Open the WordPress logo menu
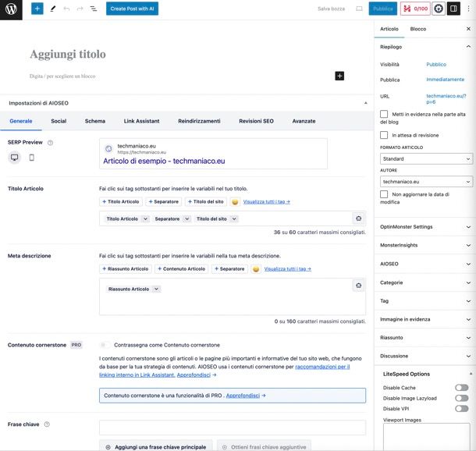 pos(11,9)
